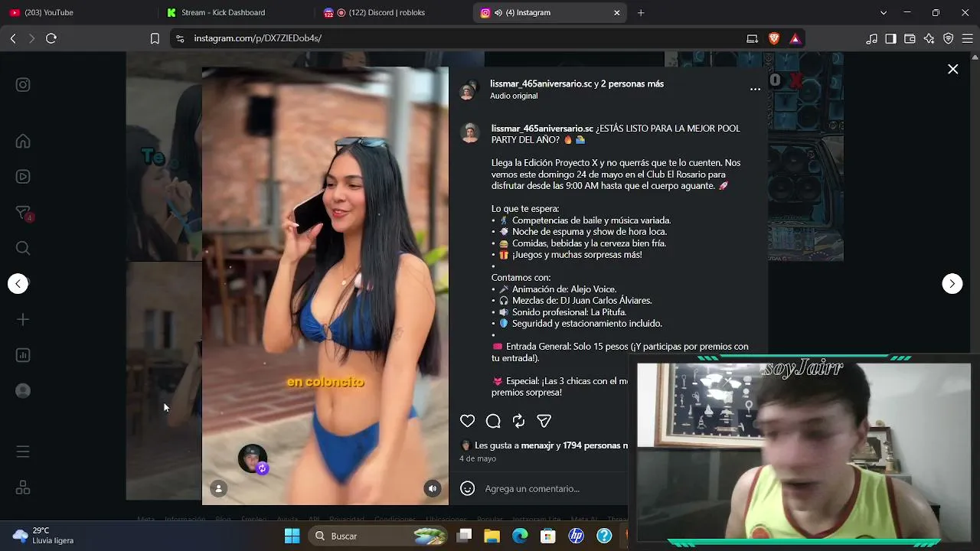
Task: Switch to the YouTube browser tab
Action: [x=77, y=12]
